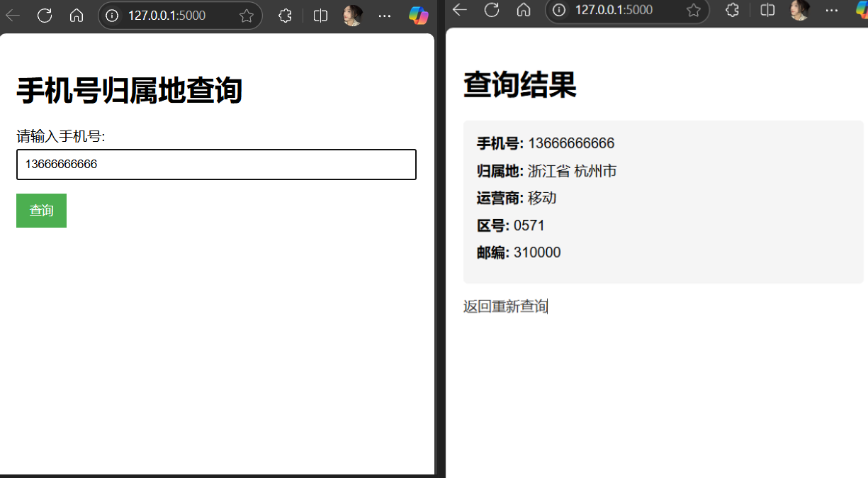The image size is (868, 478).
Task: Reload the query result page in right window
Action: tap(492, 9)
